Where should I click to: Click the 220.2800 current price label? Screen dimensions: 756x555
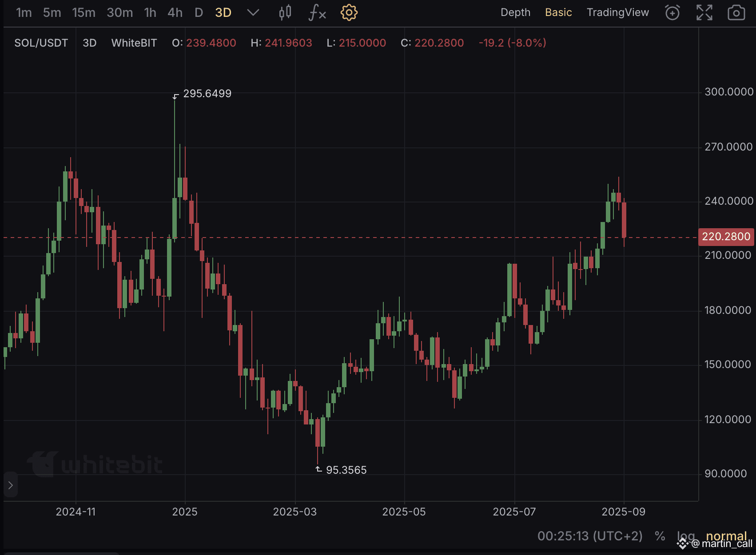[x=726, y=237]
